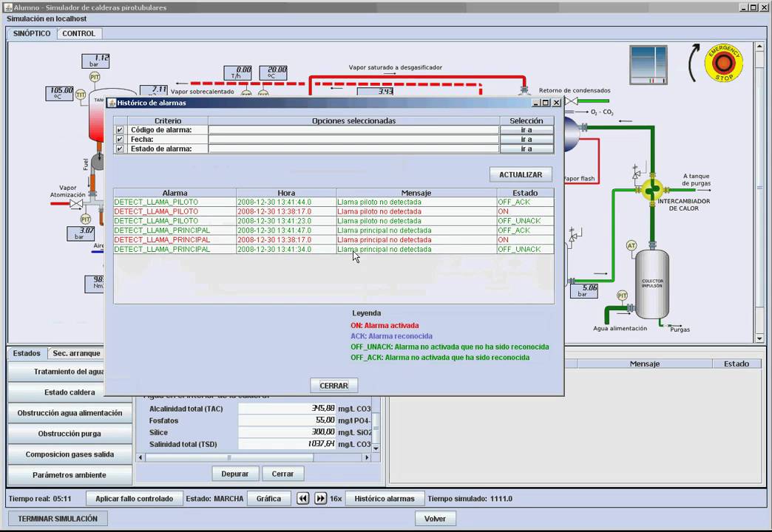Toggle the Estado de alarma checkbox
Viewport: 772px width, 532px height.
120,149
